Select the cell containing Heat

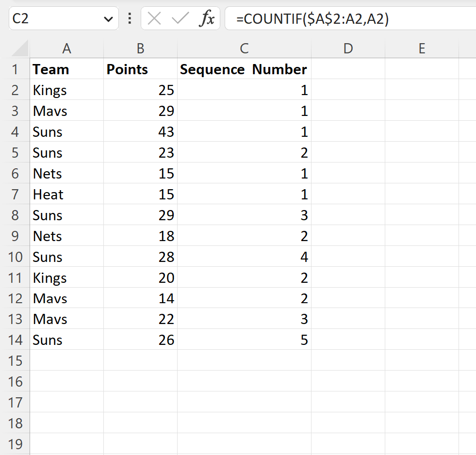(x=66, y=194)
